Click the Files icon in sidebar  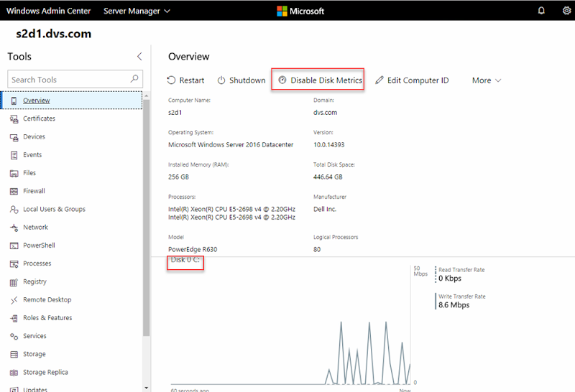pos(14,173)
